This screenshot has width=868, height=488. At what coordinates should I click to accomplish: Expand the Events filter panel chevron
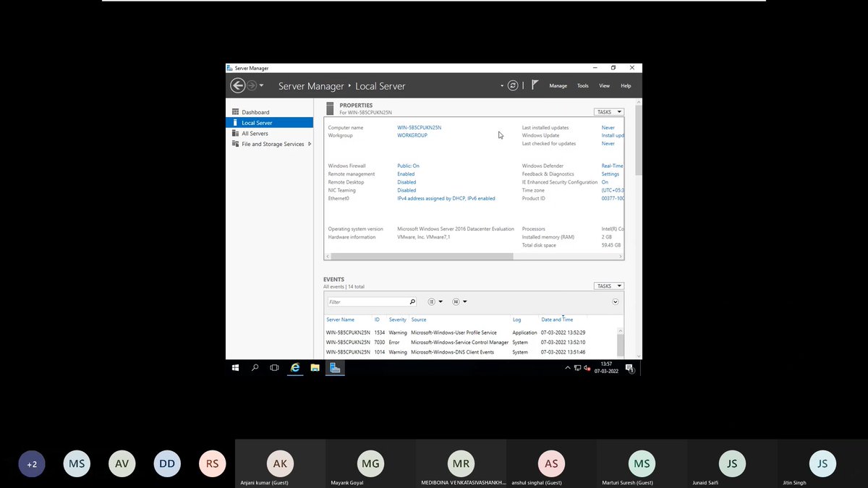pos(616,301)
